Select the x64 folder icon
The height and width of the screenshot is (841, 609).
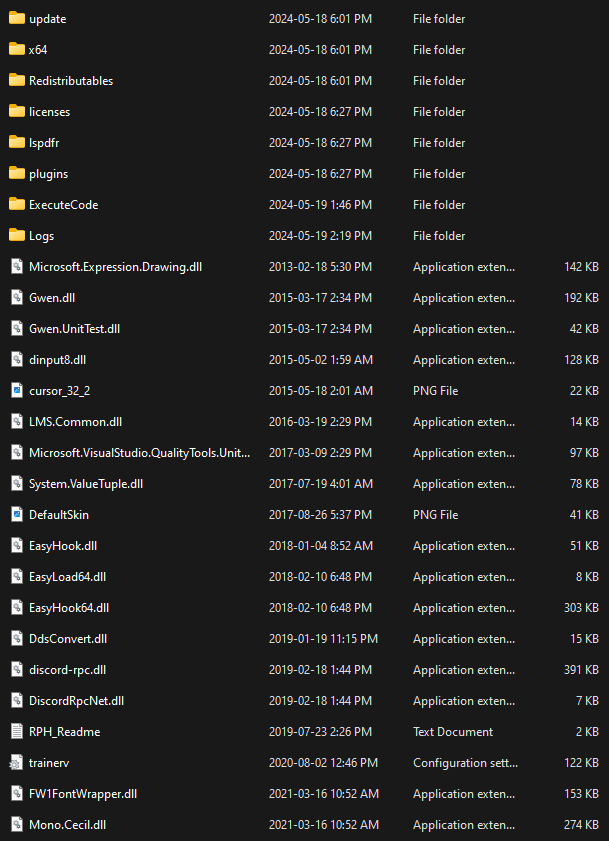17,49
